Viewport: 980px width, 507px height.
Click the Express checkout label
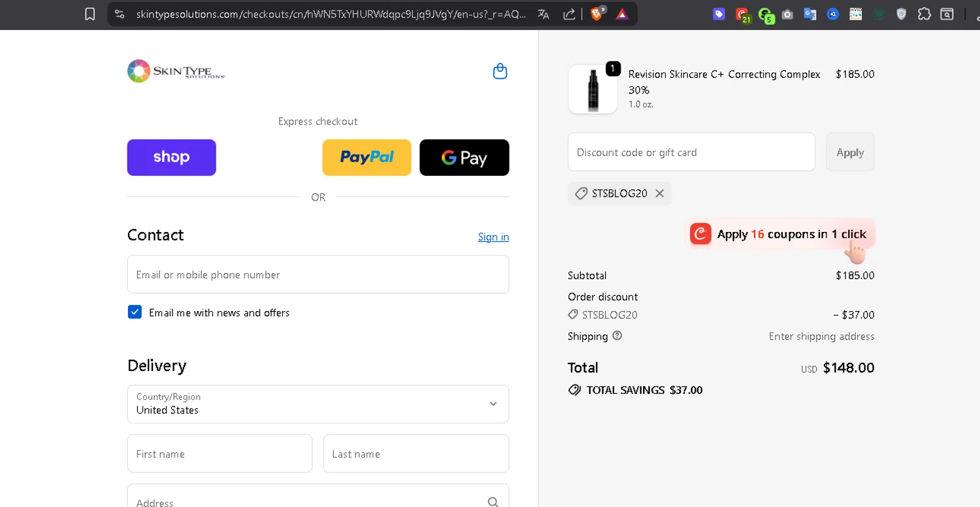pos(318,122)
